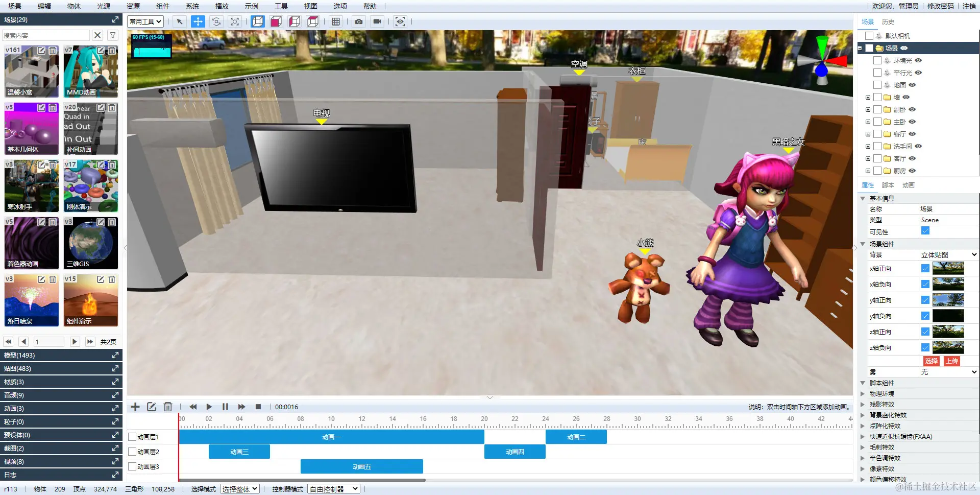Select the scale tool
This screenshot has height=495, width=980.
235,21
